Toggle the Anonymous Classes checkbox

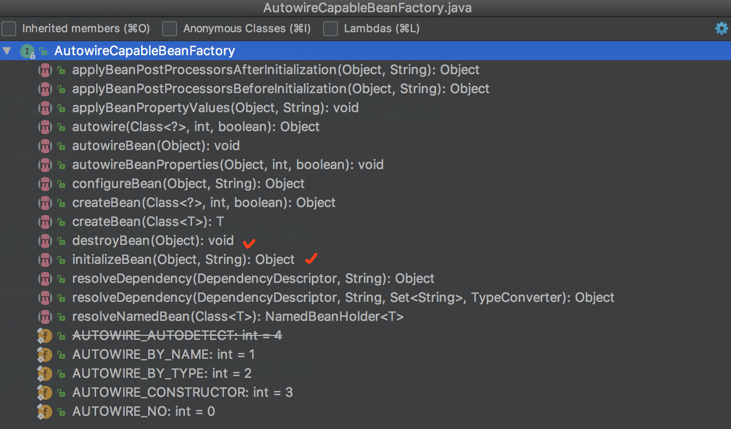170,29
